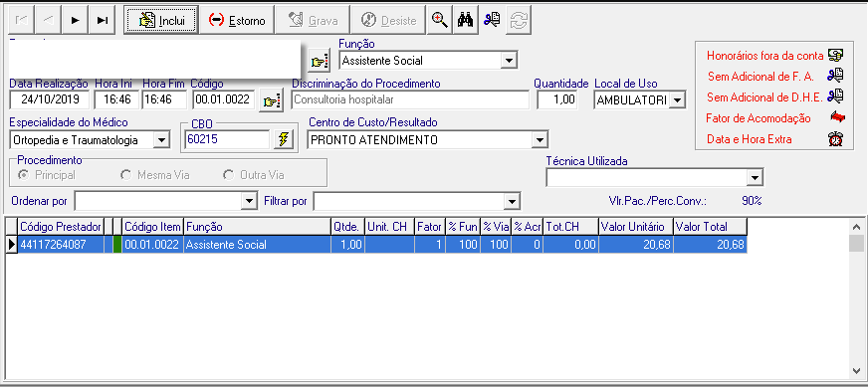Viewport: 868px width, 387px height.
Task: Click the Unit. CH column header
Action: (x=389, y=227)
